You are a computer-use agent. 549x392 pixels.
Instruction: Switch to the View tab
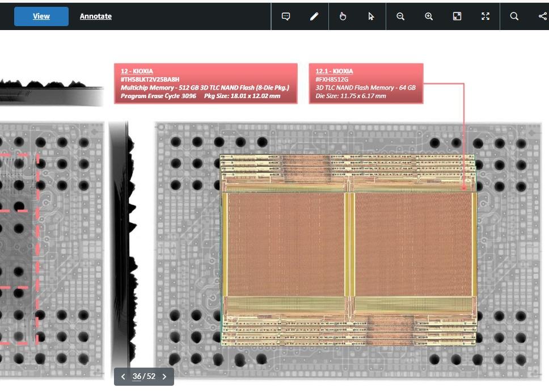41,16
